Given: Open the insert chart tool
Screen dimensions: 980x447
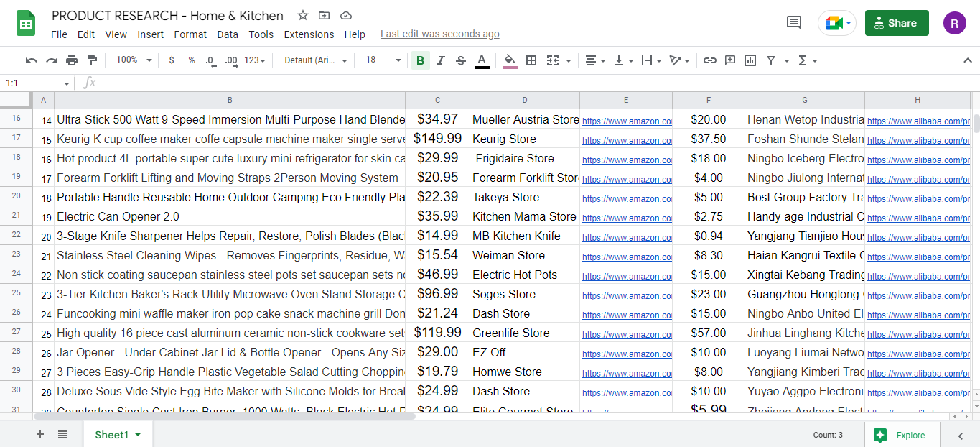Looking at the screenshot, I should coord(750,60).
